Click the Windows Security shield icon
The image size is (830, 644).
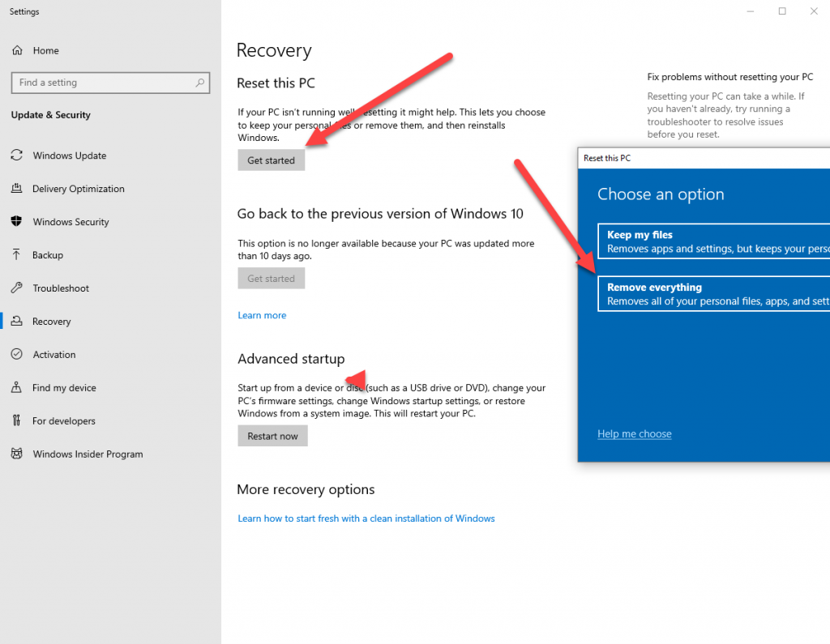coord(17,221)
